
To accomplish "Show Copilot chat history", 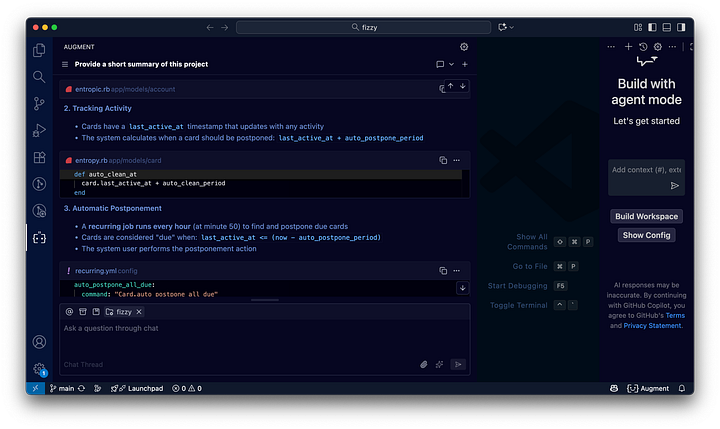I will pyautogui.click(x=643, y=46).
